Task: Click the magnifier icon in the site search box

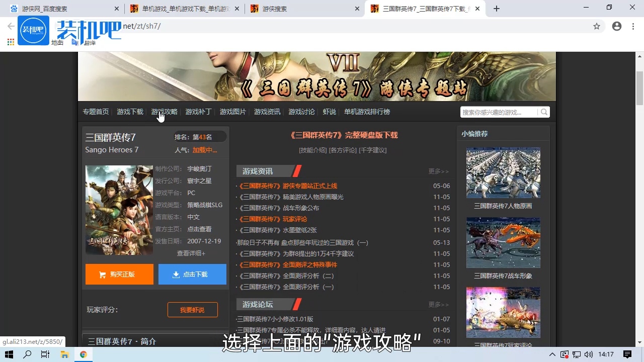Action: pos(543,112)
